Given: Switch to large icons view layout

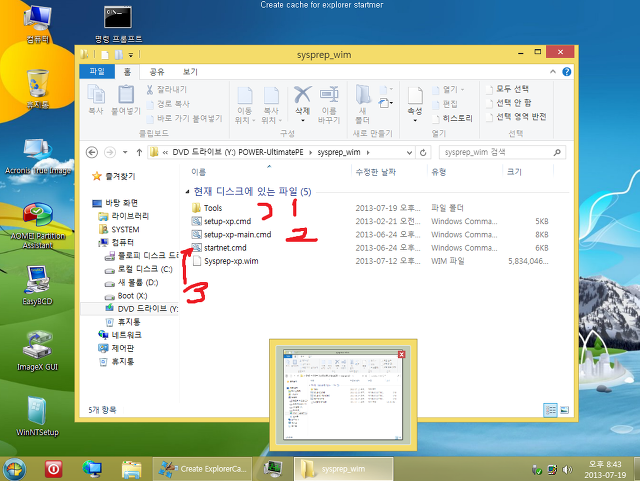Looking at the screenshot, I should 565,410.
